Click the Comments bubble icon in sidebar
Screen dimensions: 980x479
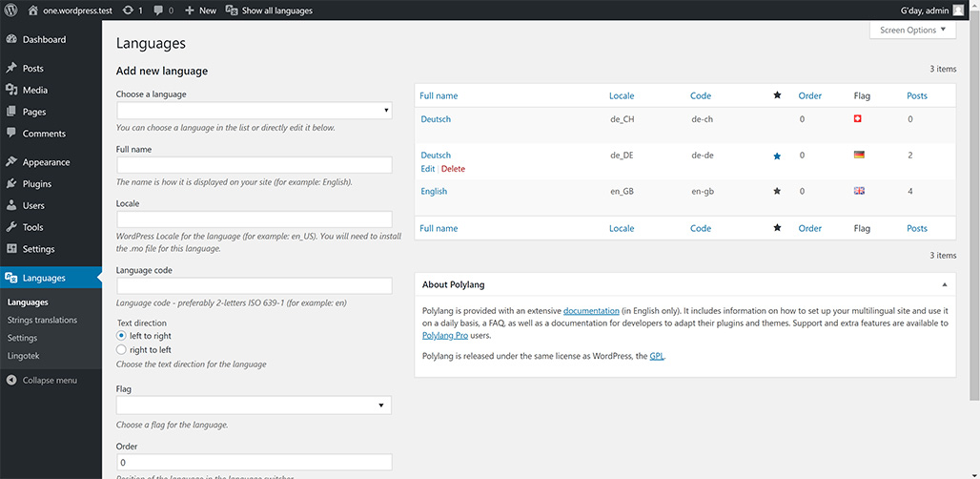click(x=11, y=134)
